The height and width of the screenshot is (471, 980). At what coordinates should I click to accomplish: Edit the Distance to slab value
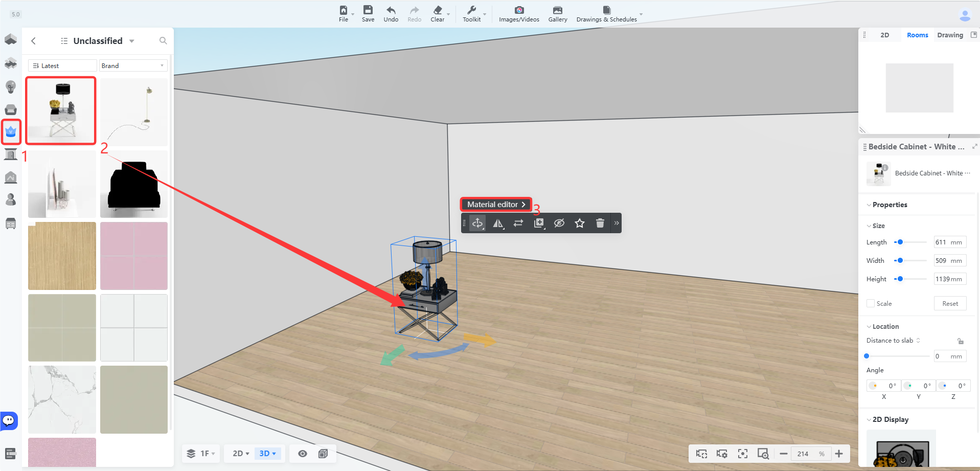point(950,356)
